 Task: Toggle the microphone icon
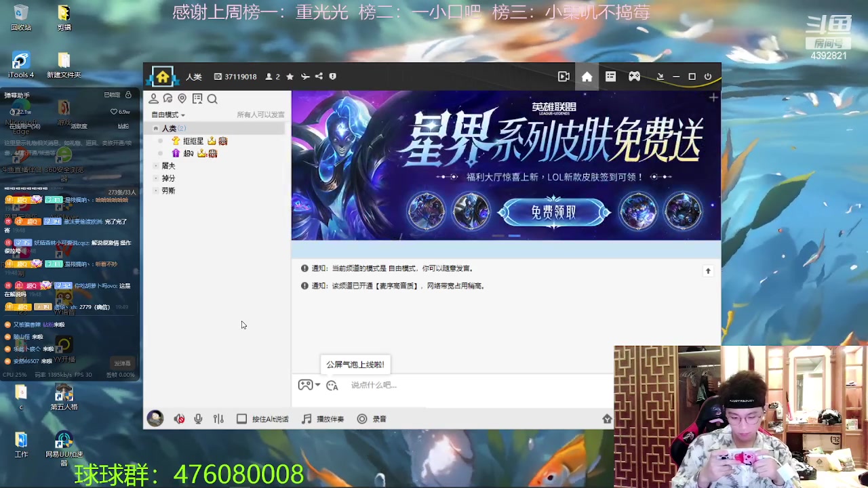pyautogui.click(x=198, y=419)
